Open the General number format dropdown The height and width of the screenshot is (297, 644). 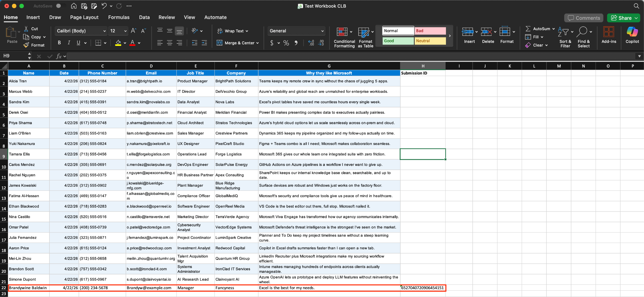(x=322, y=31)
